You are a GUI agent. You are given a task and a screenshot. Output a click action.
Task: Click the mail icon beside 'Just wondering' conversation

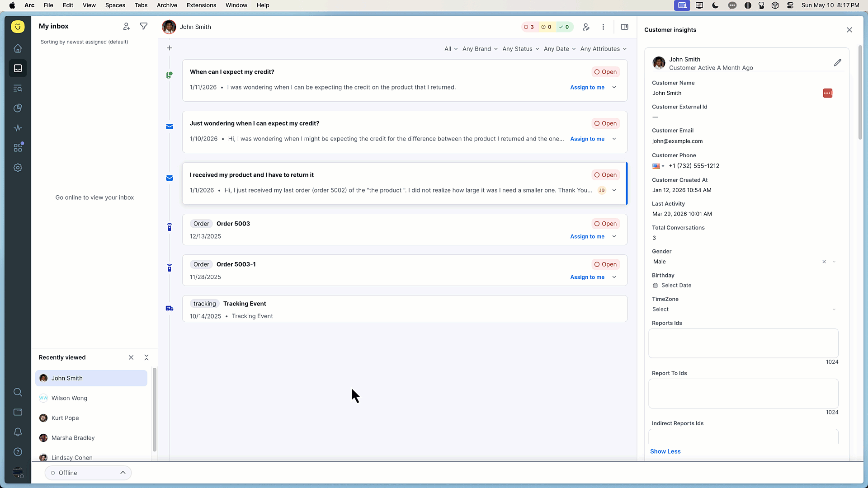(170, 127)
